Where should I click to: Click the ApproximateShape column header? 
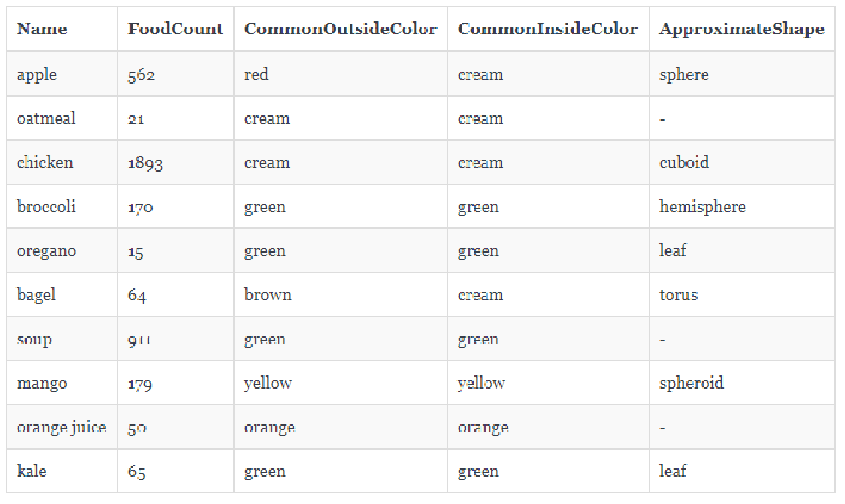[x=741, y=29]
